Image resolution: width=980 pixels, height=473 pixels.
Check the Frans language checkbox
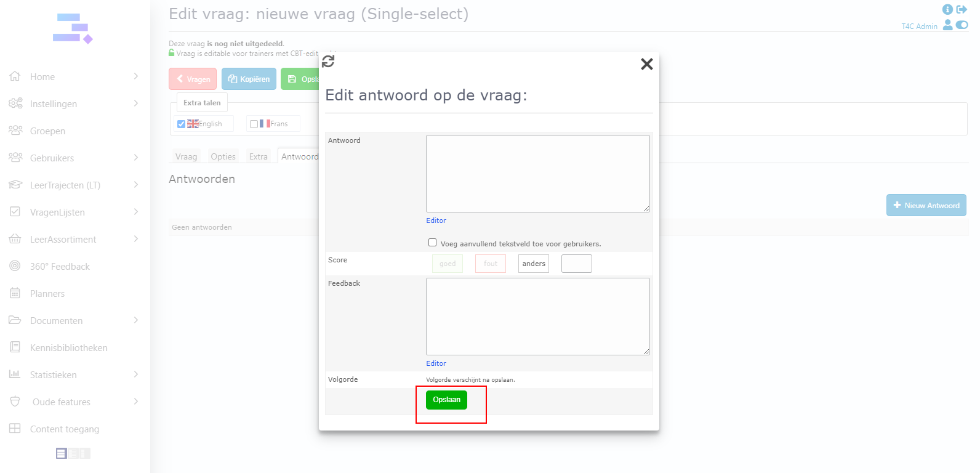pyautogui.click(x=254, y=124)
